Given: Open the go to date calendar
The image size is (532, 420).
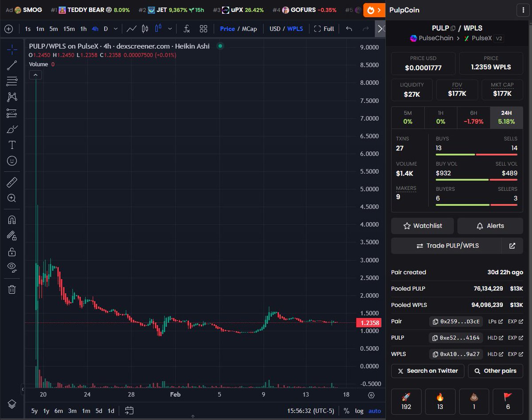Looking at the screenshot, I should tap(129, 411).
